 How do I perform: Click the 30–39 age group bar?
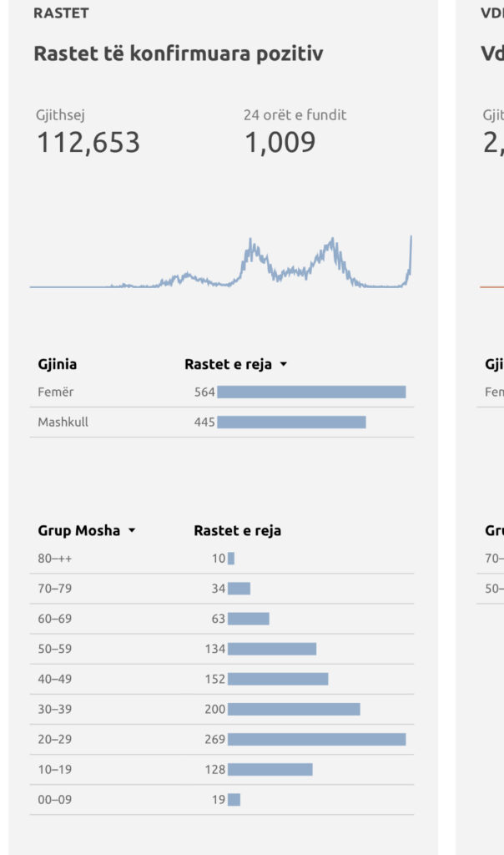tap(294, 709)
